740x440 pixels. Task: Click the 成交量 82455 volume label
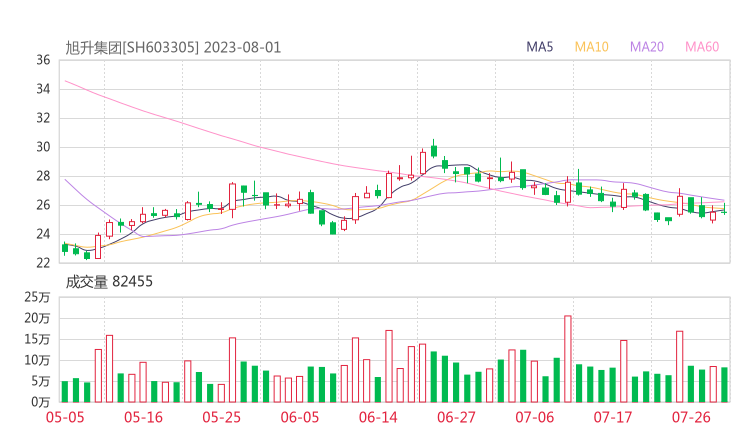click(109, 282)
